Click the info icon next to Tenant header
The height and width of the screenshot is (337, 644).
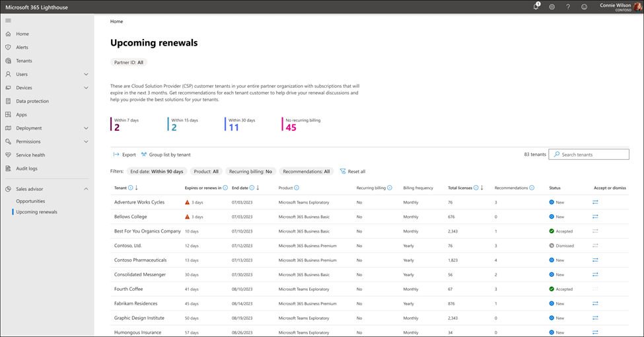click(130, 188)
